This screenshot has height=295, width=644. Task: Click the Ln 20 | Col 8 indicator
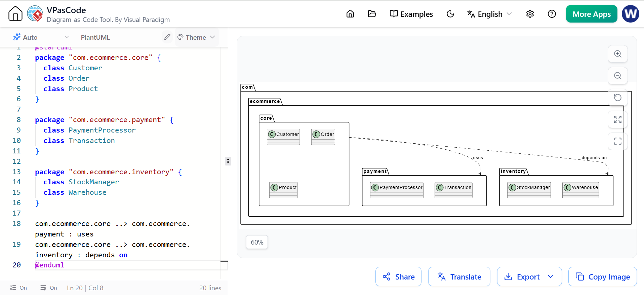(x=85, y=288)
